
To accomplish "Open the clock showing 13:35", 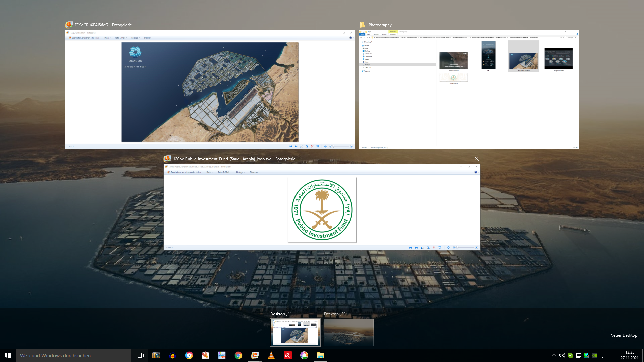I will (629, 355).
